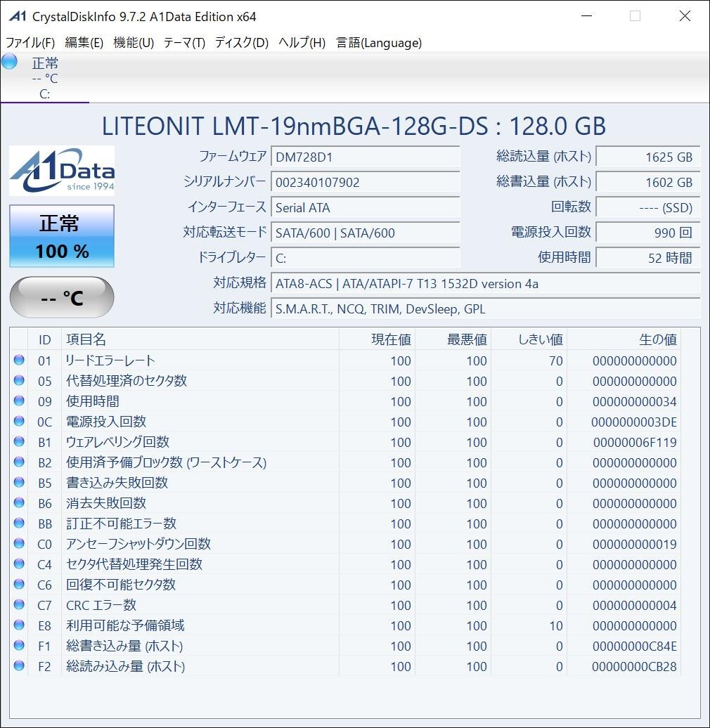
Task: Click raw value 00000006F119
Action: point(635,443)
